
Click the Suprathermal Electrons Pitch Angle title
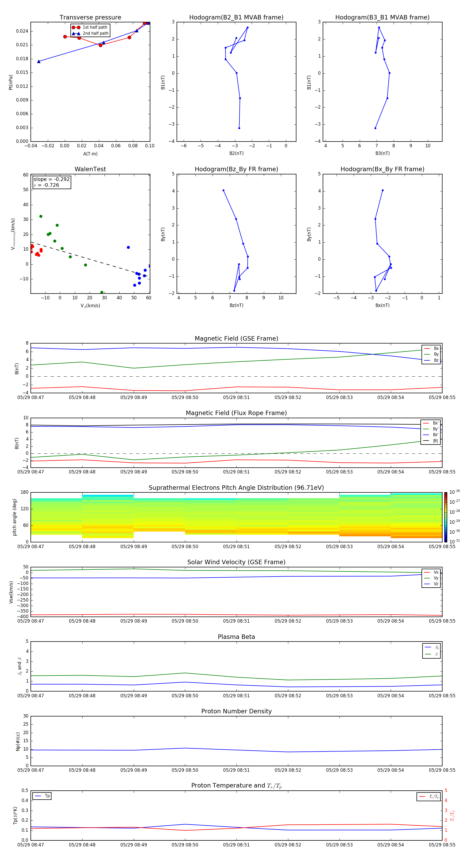click(236, 488)
